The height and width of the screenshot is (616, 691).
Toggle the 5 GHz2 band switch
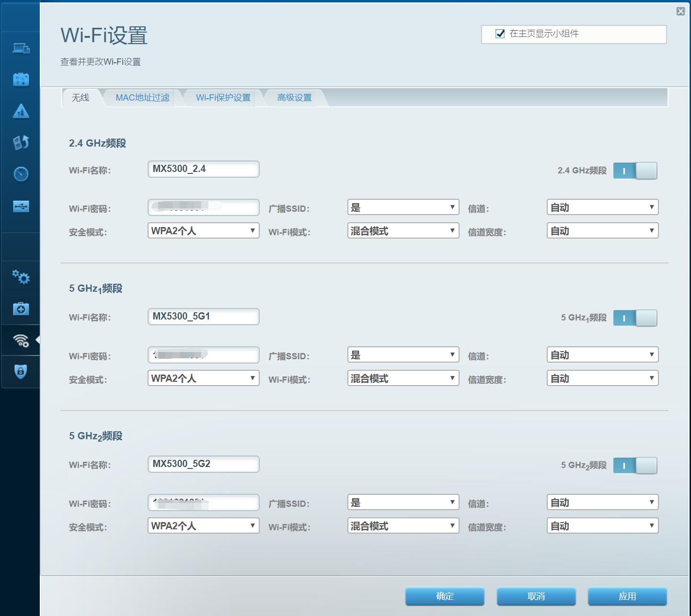635,465
